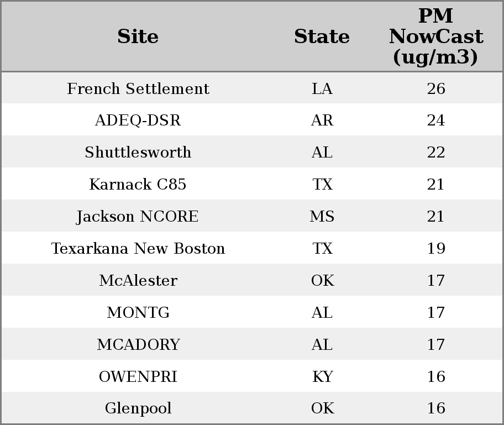
Task: Click the State column header
Action: 322,36
